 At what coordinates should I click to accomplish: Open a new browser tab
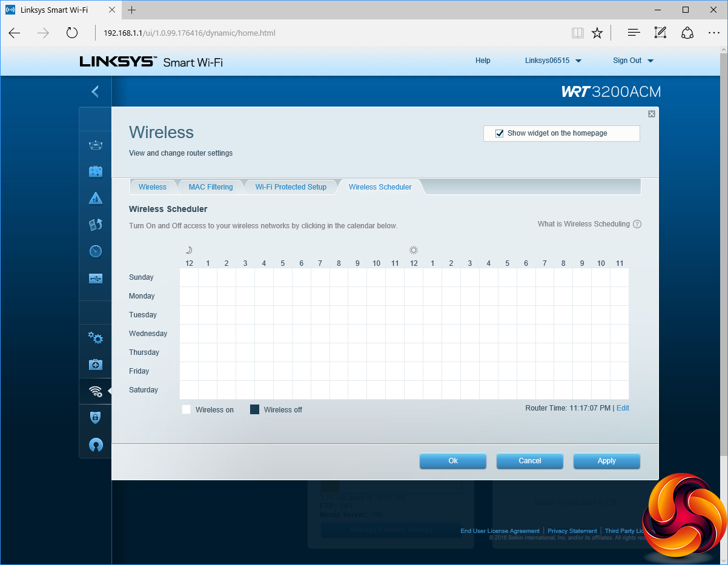click(x=132, y=10)
